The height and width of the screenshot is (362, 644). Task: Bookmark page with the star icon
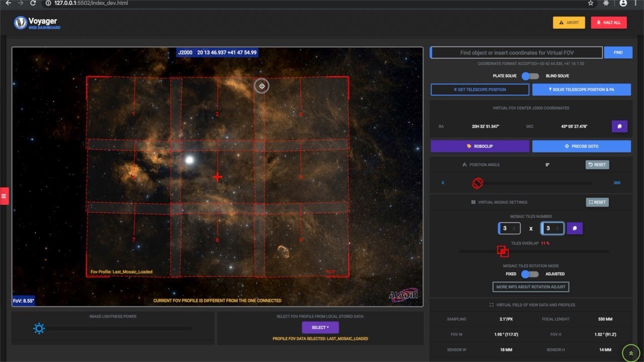click(591, 3)
